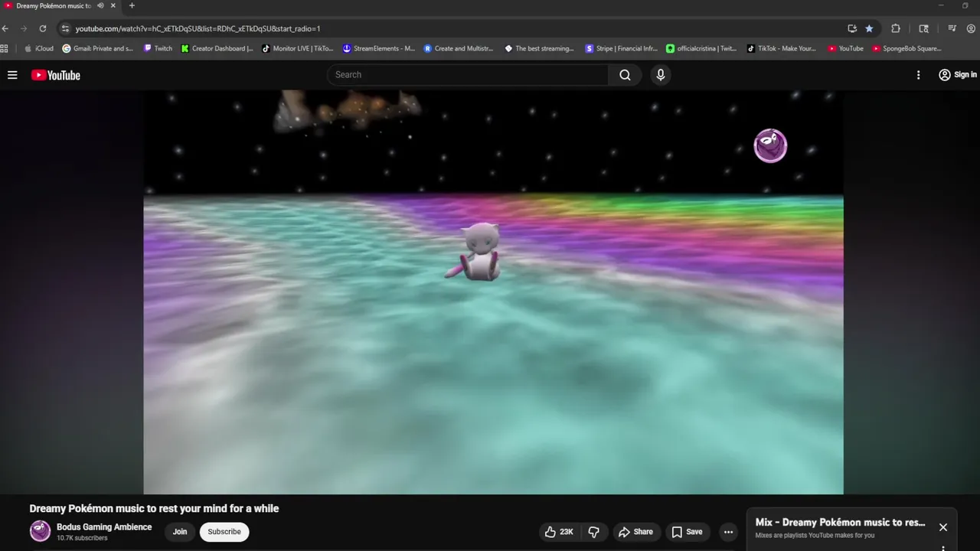Open the Creator Dashboard bookmark
This screenshot has height=551, width=980.
coord(217,48)
